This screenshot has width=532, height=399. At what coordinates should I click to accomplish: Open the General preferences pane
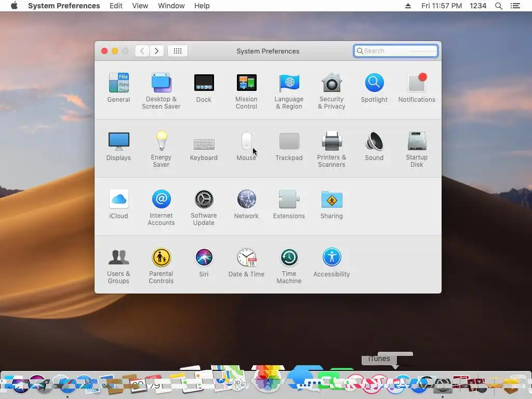[118, 87]
